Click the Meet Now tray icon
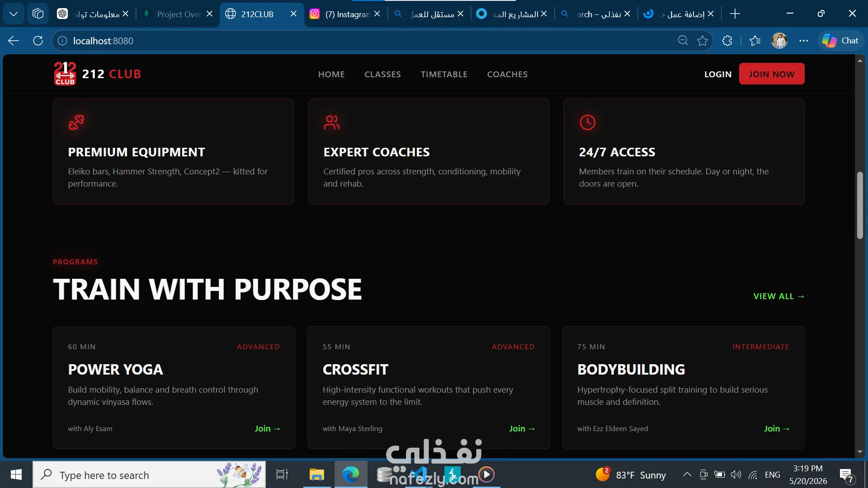The width and height of the screenshot is (868, 488). coord(703,474)
